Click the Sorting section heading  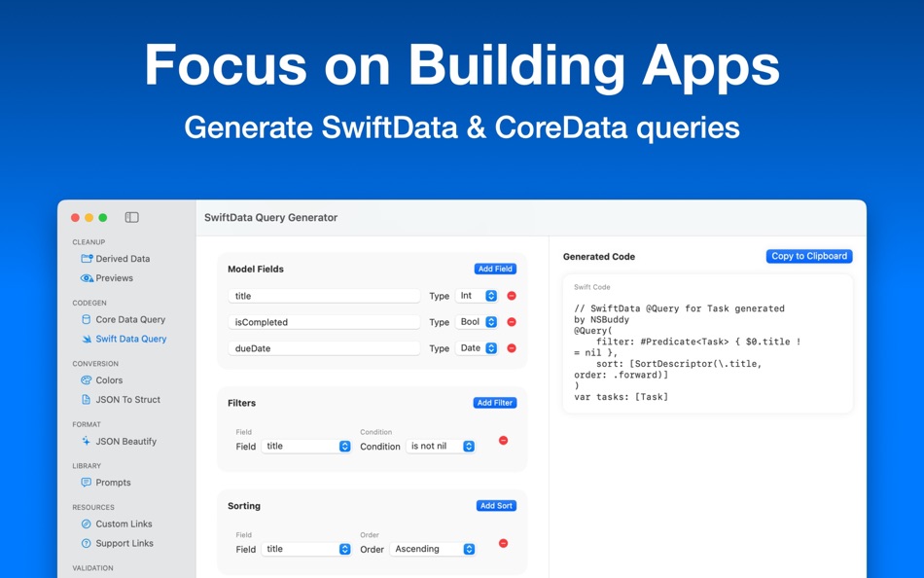pos(244,506)
